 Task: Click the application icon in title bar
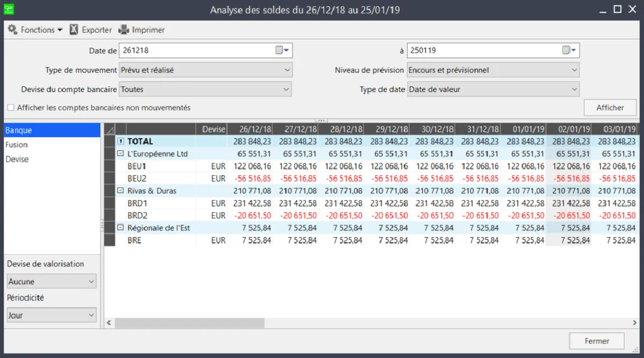[9, 9]
